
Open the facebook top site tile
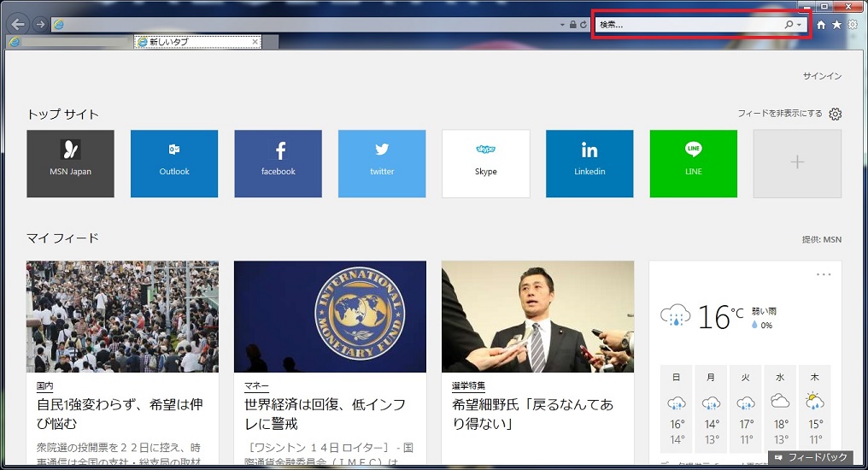(x=278, y=164)
